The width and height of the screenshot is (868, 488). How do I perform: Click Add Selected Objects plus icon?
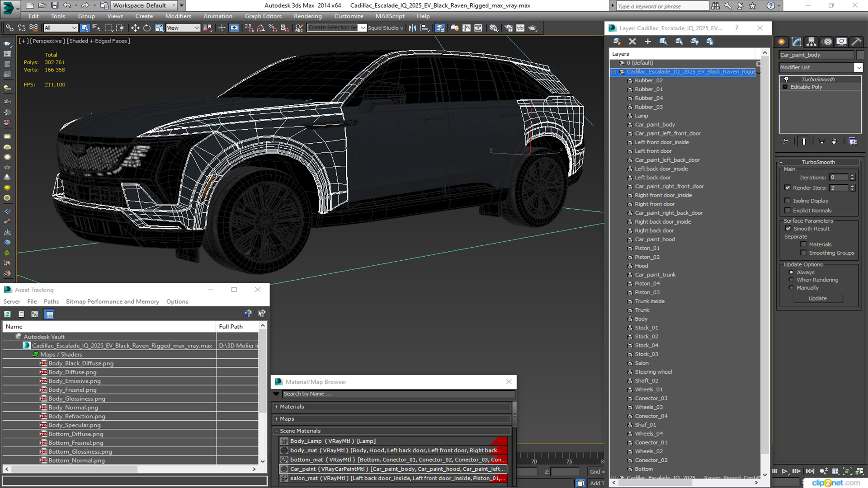(648, 42)
